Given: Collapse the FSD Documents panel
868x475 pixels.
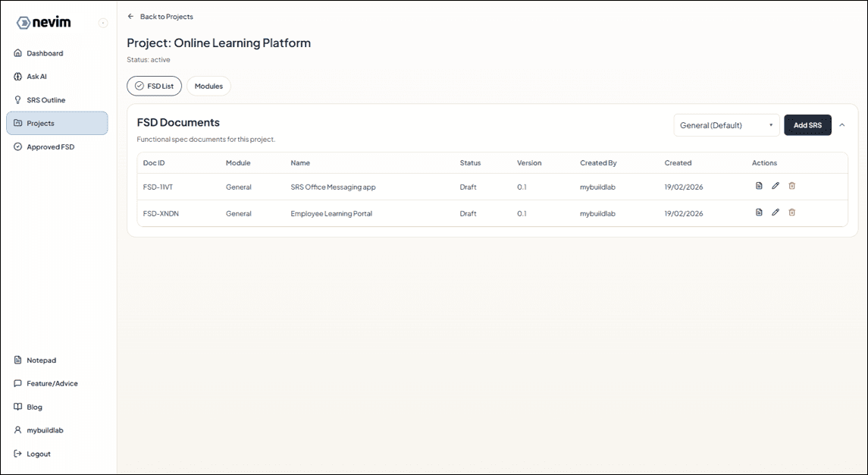Looking at the screenshot, I should 841,125.
